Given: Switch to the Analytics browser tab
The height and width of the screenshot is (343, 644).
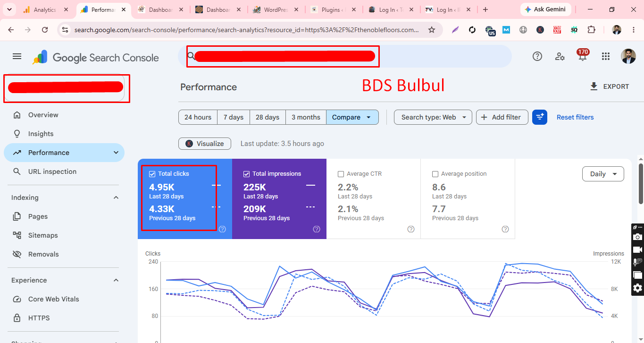Looking at the screenshot, I should [45, 9].
